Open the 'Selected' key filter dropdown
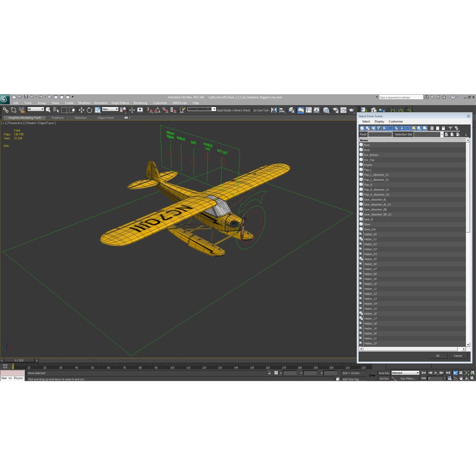The height and width of the screenshot is (476, 476). tap(405, 373)
